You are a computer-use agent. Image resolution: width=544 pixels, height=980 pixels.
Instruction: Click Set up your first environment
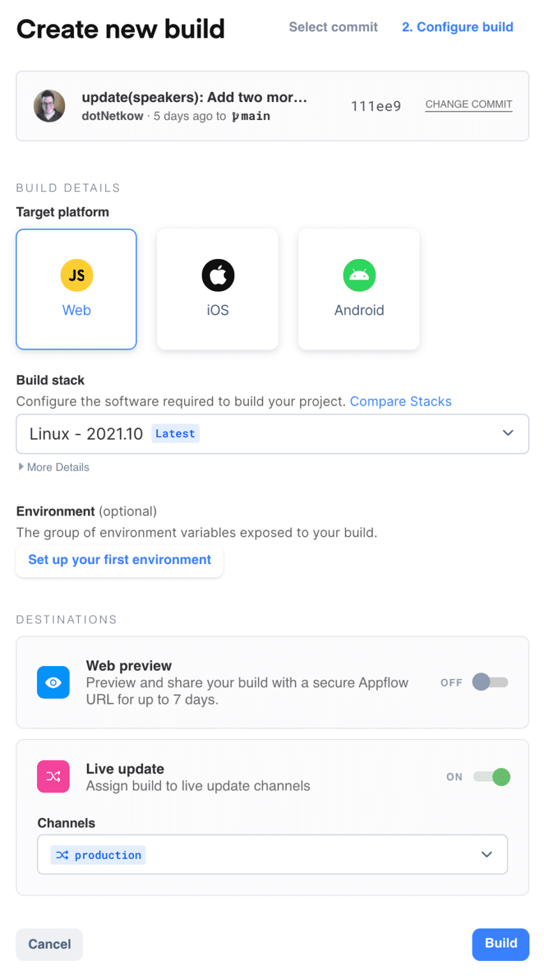pyautogui.click(x=119, y=560)
